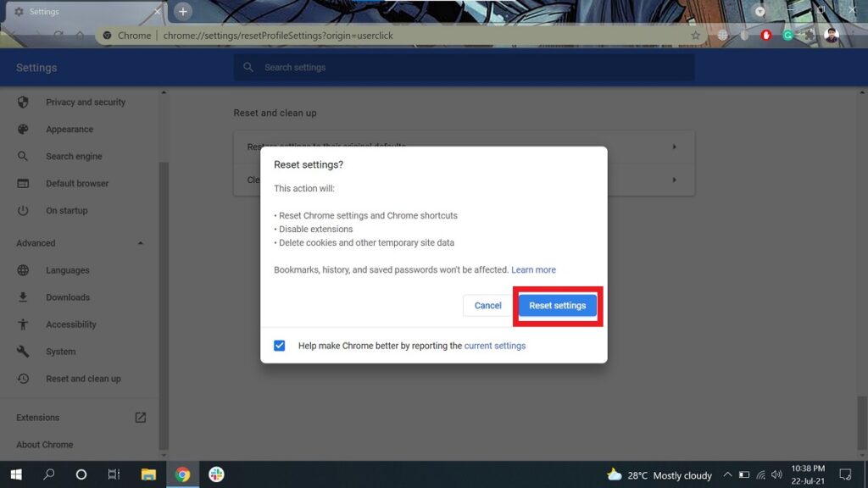Click the Reset settings button
868x488 pixels.
[x=557, y=305]
